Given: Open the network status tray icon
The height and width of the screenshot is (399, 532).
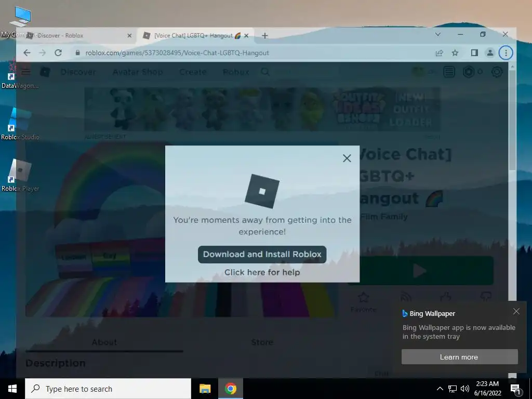Looking at the screenshot, I should 453,389.
